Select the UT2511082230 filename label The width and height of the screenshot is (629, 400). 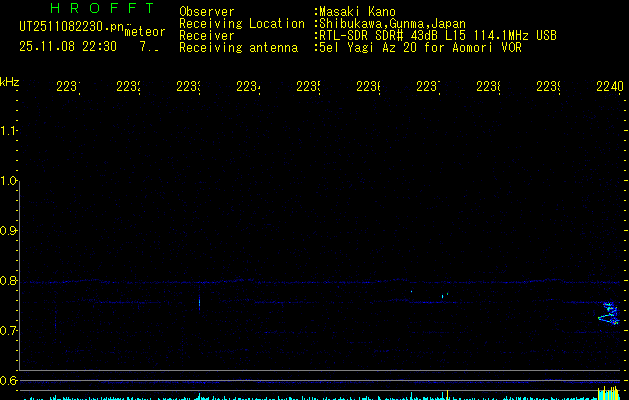[x=71, y=25]
